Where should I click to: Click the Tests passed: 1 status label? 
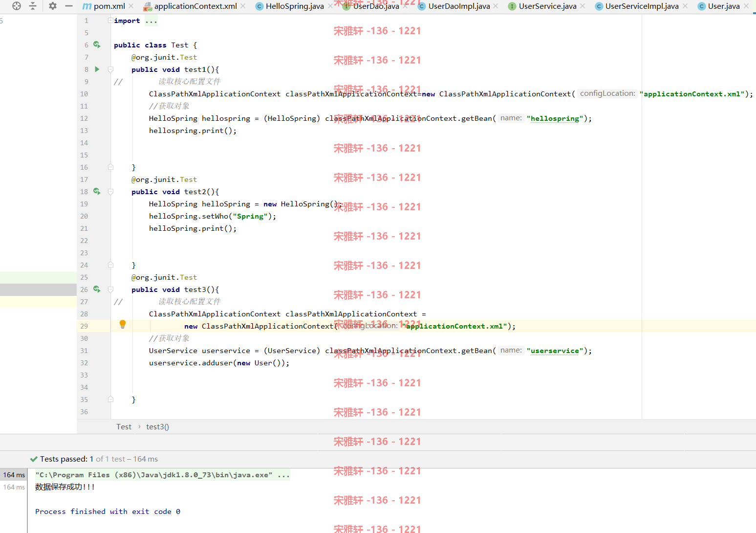tap(66, 459)
